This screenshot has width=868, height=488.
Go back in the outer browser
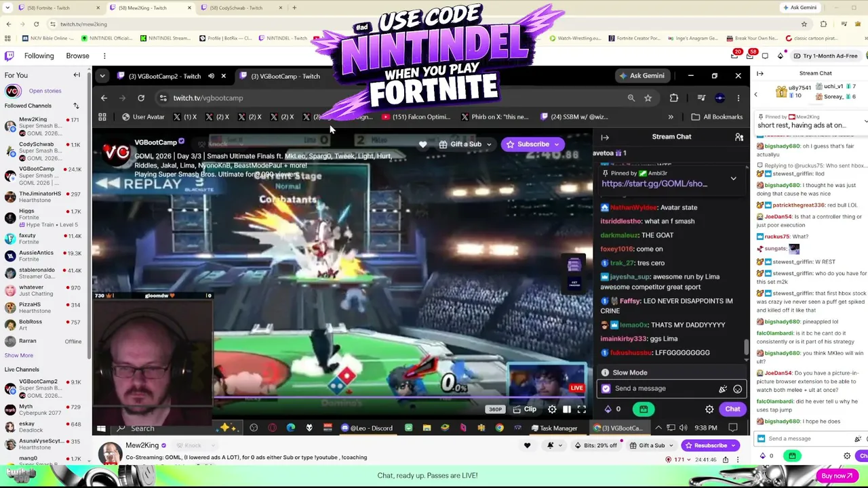[8, 24]
